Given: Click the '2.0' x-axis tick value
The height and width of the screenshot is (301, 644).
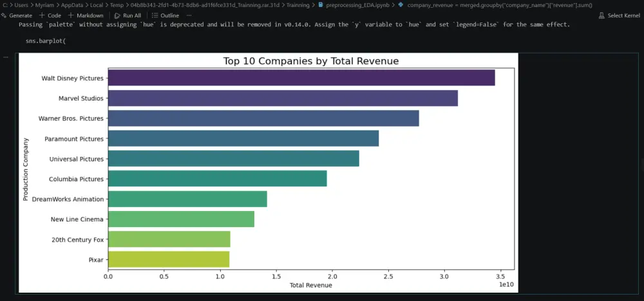Looking at the screenshot, I should [x=332, y=277].
